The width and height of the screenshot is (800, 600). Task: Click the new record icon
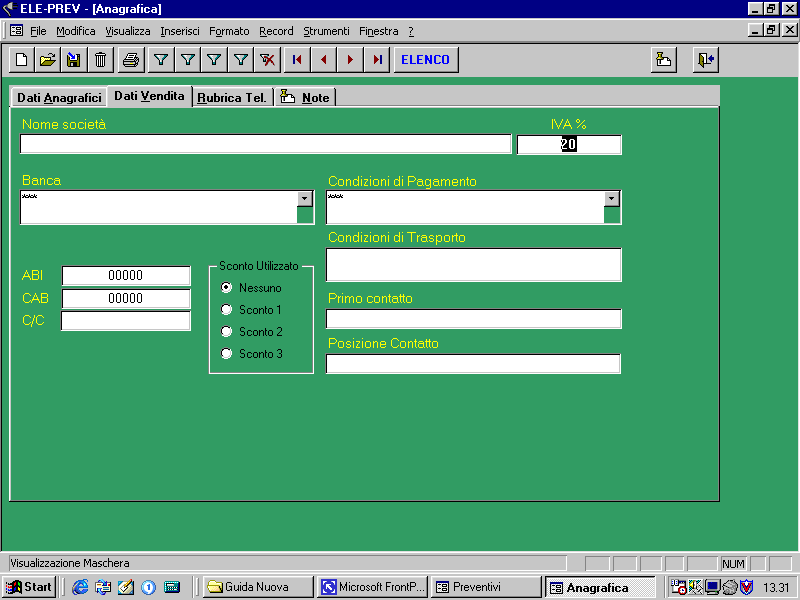point(22,60)
